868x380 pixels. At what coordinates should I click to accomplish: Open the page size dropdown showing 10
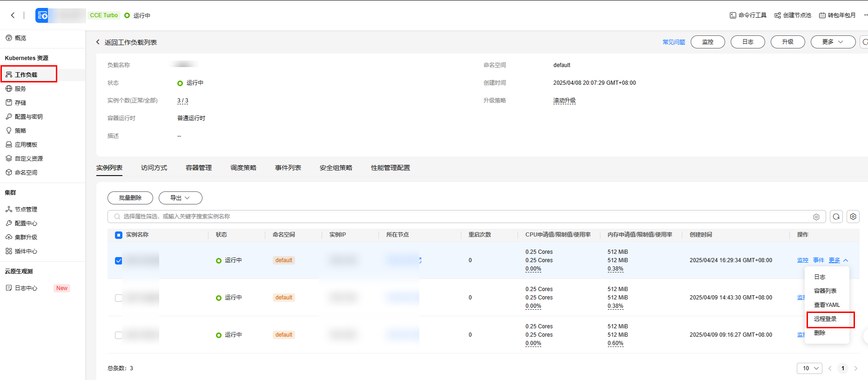pyautogui.click(x=809, y=368)
